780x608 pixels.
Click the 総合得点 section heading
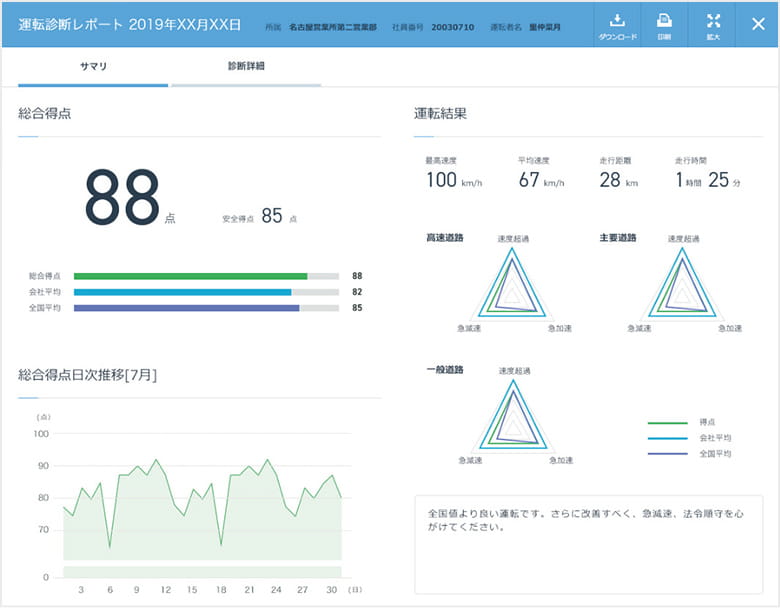coord(45,113)
